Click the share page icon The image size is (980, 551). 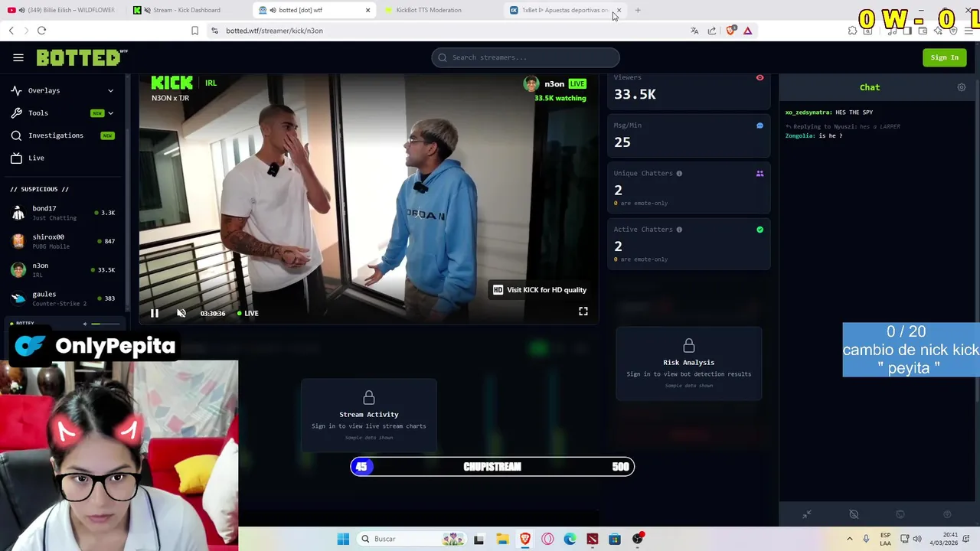(x=712, y=31)
